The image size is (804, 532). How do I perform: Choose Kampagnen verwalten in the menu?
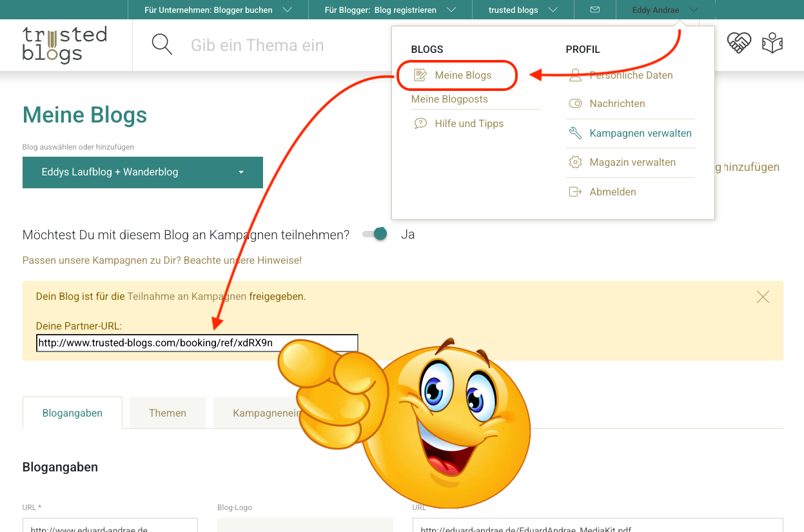[x=640, y=133]
